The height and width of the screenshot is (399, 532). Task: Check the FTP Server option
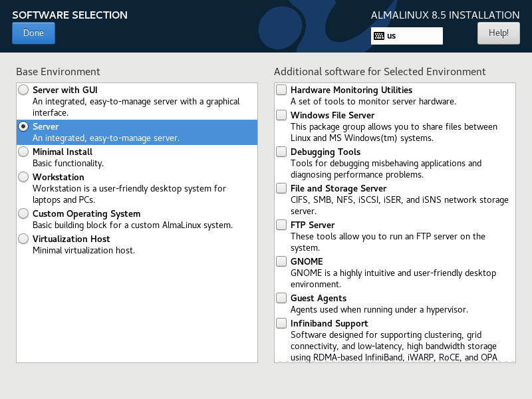tap(282, 225)
